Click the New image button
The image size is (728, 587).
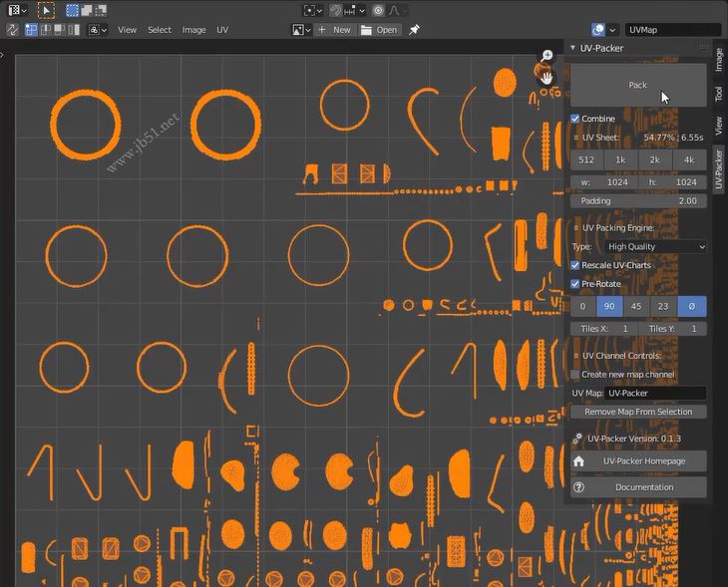tap(335, 30)
